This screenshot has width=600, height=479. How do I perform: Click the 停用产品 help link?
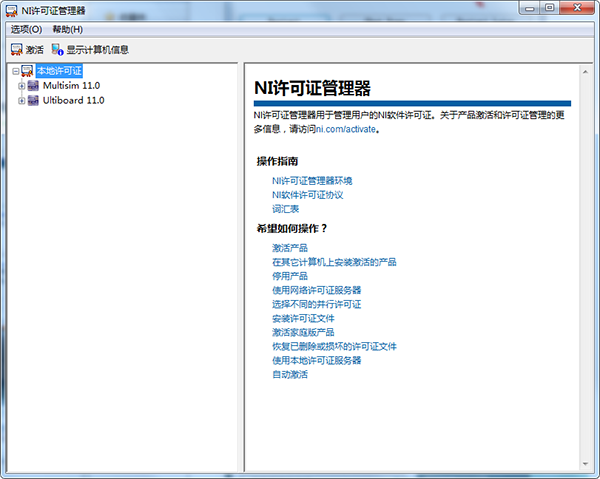coord(290,276)
